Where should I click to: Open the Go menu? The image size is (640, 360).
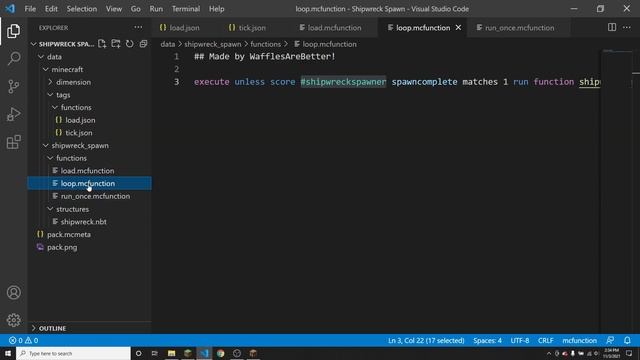136,9
